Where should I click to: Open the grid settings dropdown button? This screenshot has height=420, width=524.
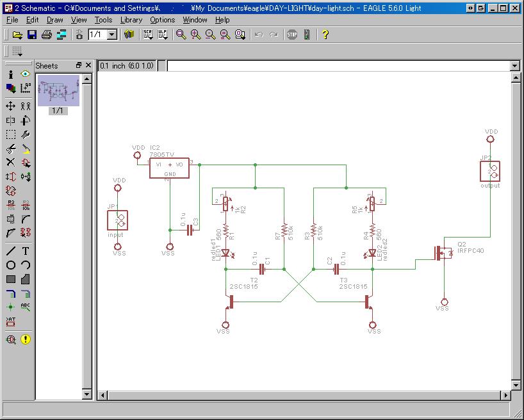pyautogui.click(x=17, y=51)
